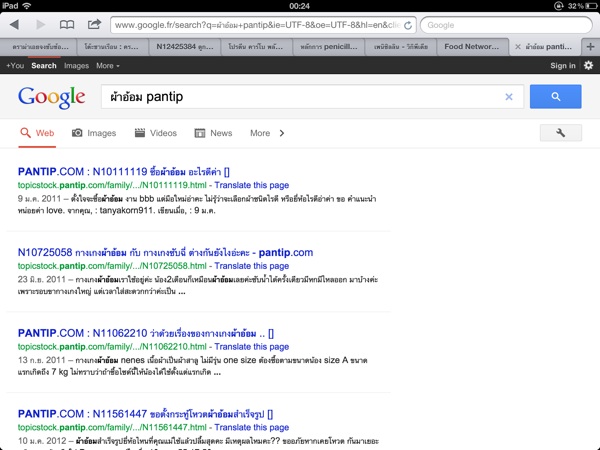Clear the search query with the X
Image resolution: width=600 pixels, height=450 pixels.
[509, 97]
